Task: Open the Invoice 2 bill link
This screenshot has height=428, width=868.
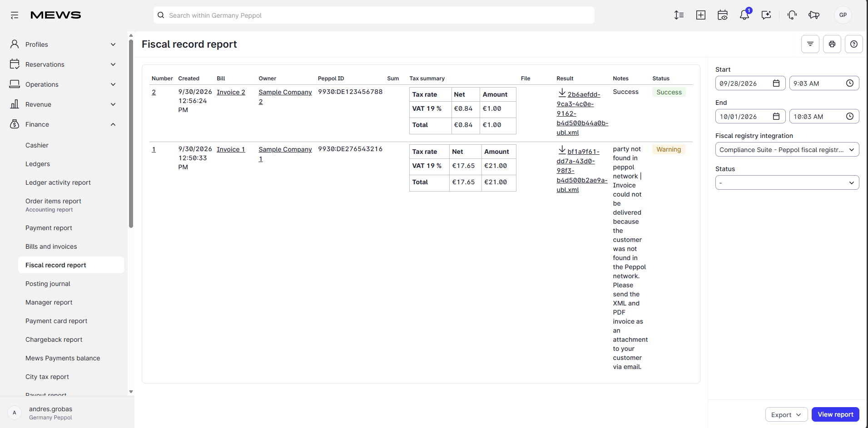Action: click(231, 92)
